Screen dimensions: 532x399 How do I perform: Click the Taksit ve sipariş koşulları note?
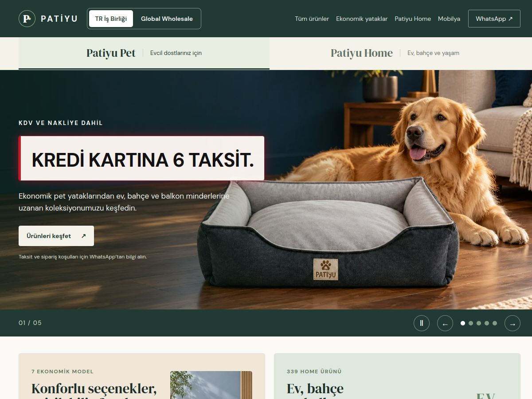pos(82,257)
